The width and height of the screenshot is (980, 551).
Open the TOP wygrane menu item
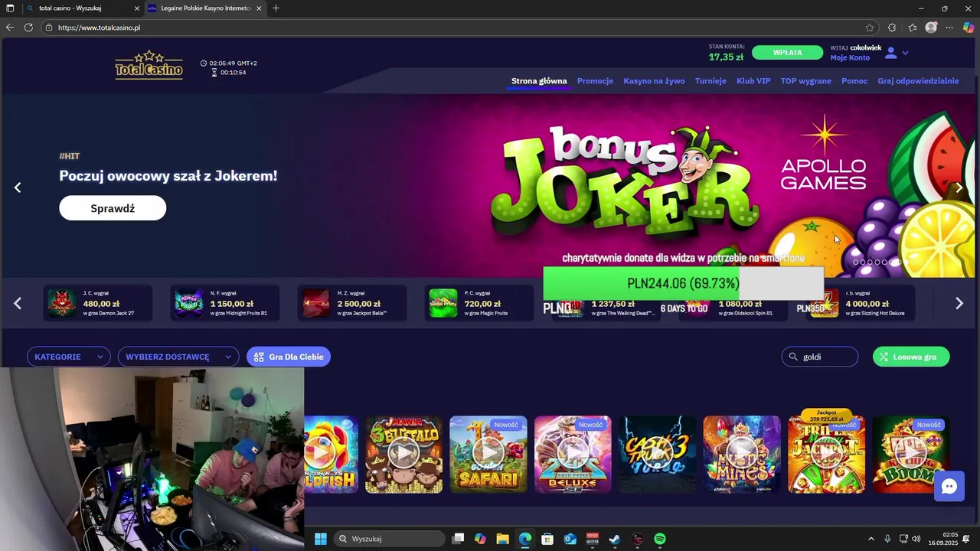pyautogui.click(x=806, y=81)
